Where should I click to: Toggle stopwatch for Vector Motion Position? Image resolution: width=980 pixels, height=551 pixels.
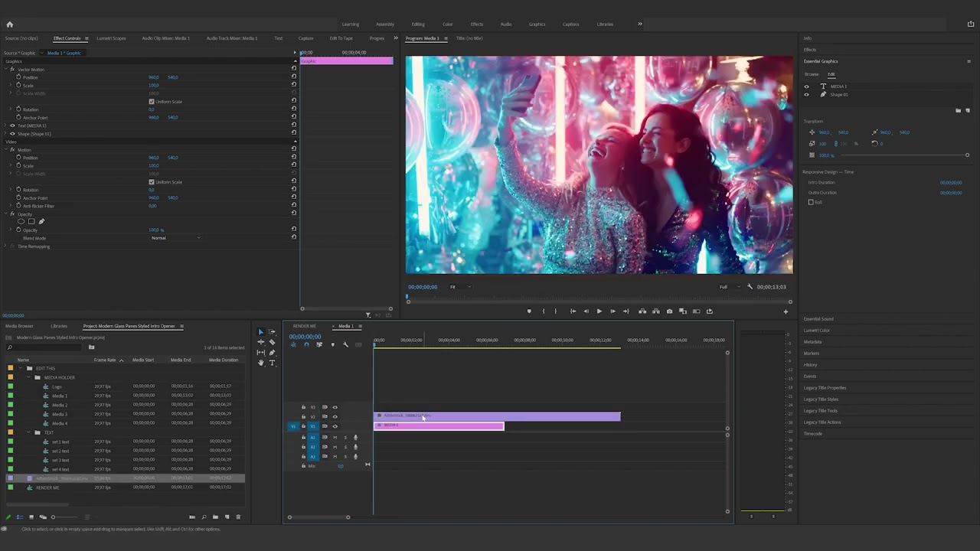[x=18, y=77]
